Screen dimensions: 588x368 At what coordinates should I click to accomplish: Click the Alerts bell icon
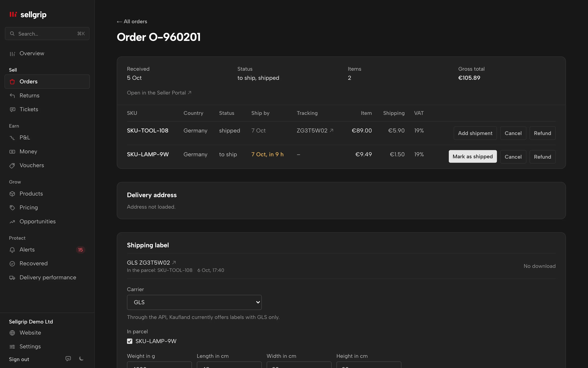[12, 250]
